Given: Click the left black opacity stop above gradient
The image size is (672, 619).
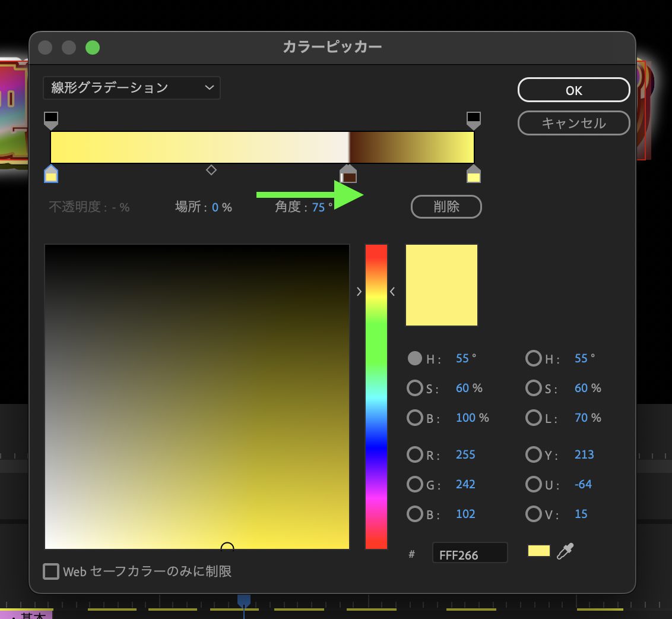Looking at the screenshot, I should click(x=50, y=120).
